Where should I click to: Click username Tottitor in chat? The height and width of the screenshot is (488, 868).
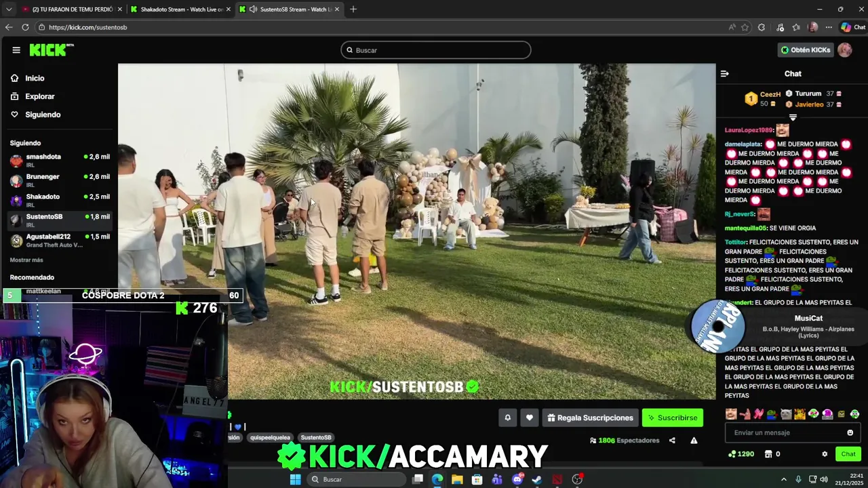736,242
